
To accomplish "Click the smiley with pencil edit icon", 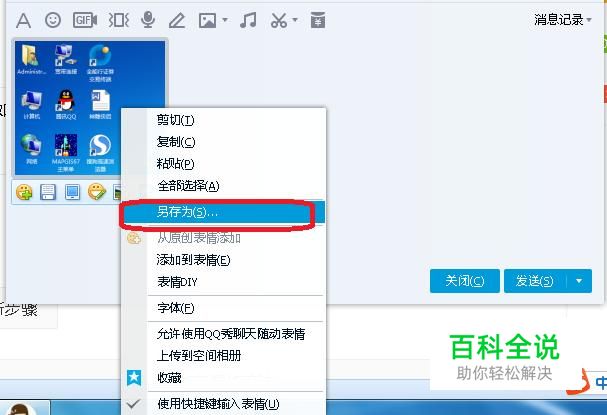I will [96, 192].
